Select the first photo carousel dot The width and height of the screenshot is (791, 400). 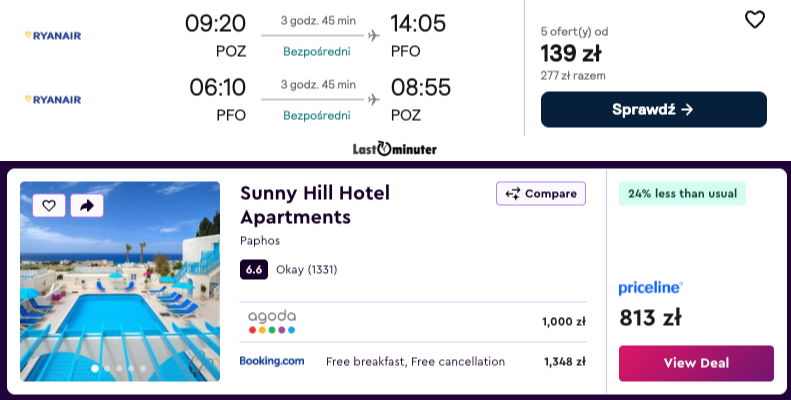[96, 369]
